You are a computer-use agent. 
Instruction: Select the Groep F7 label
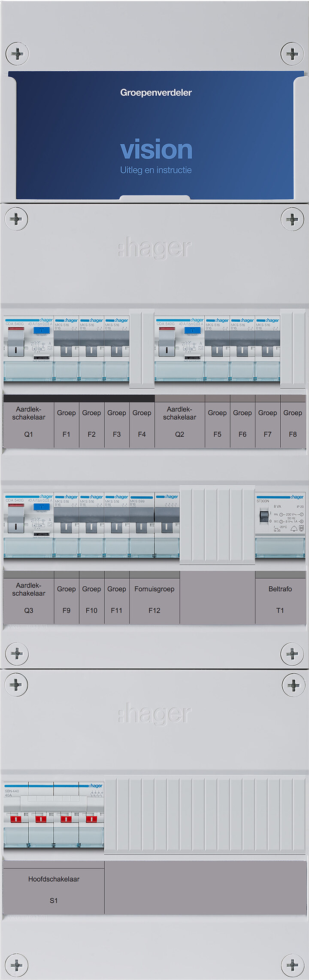coord(267,421)
